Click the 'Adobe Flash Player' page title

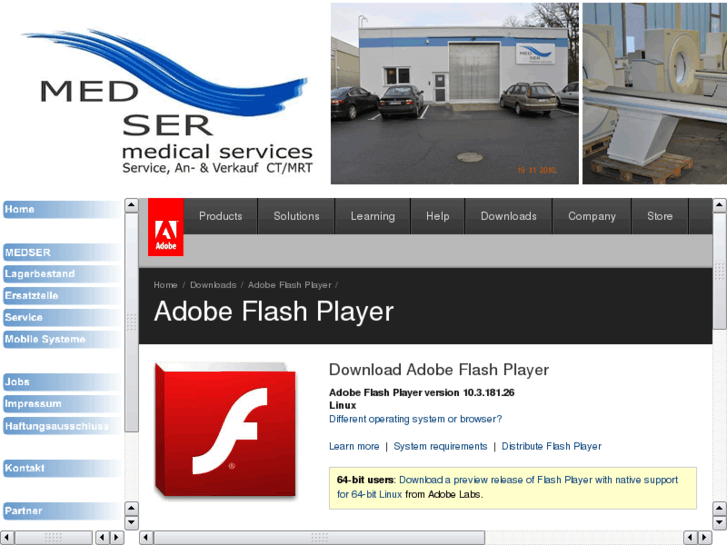point(274,311)
